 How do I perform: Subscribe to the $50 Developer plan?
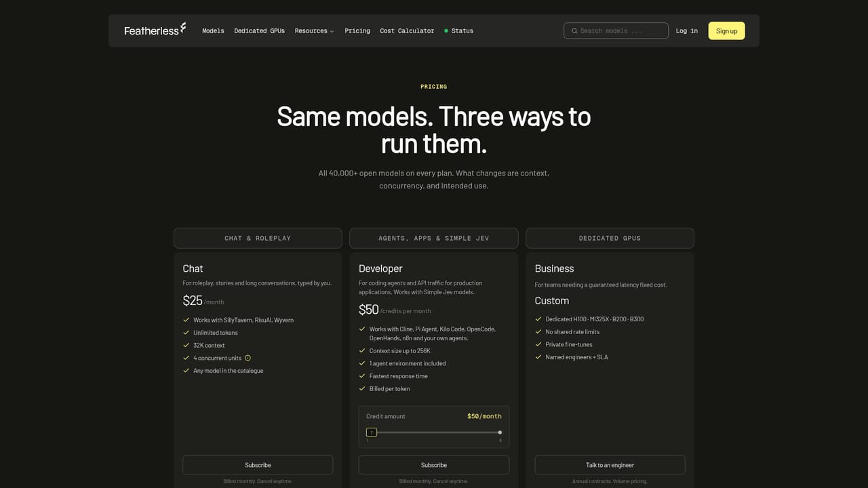point(434,465)
